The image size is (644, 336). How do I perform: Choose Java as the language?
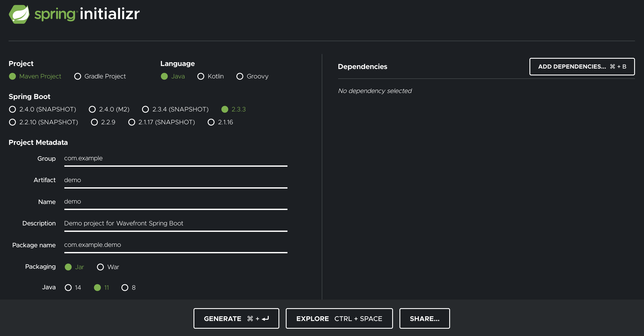point(173,76)
